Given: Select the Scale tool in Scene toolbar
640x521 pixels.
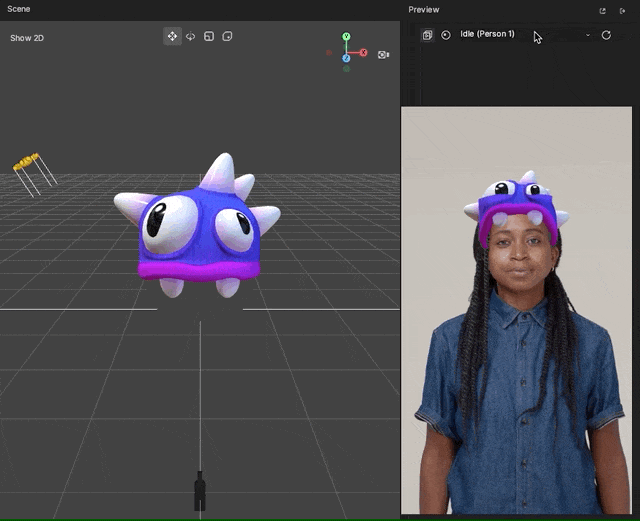Looking at the screenshot, I should tap(209, 36).
